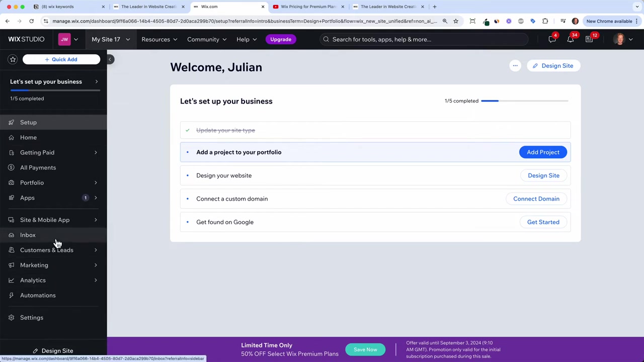Click the All Payments dollar icon
644x362 pixels.
coord(11,167)
